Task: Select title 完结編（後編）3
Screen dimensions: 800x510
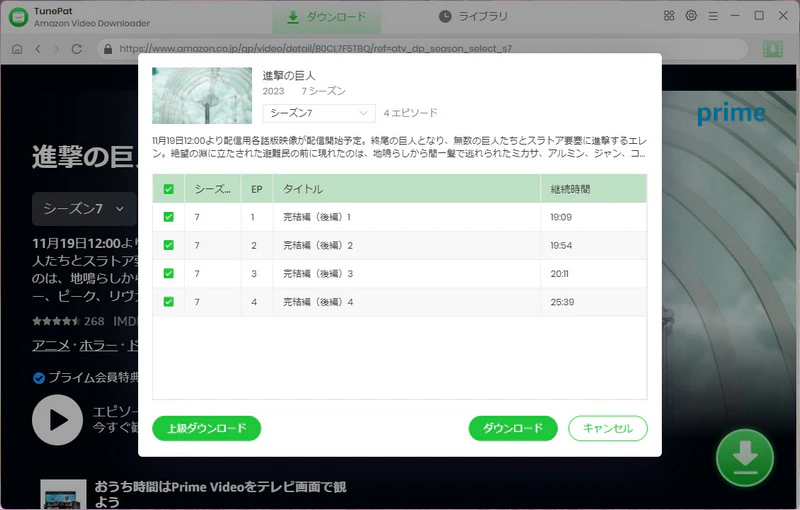Action: 318,274
